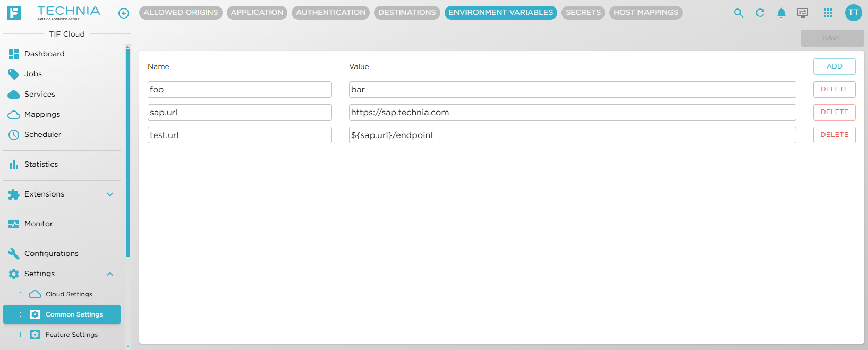This screenshot has height=350, width=868.
Task: Click the Name column header
Action: click(158, 66)
